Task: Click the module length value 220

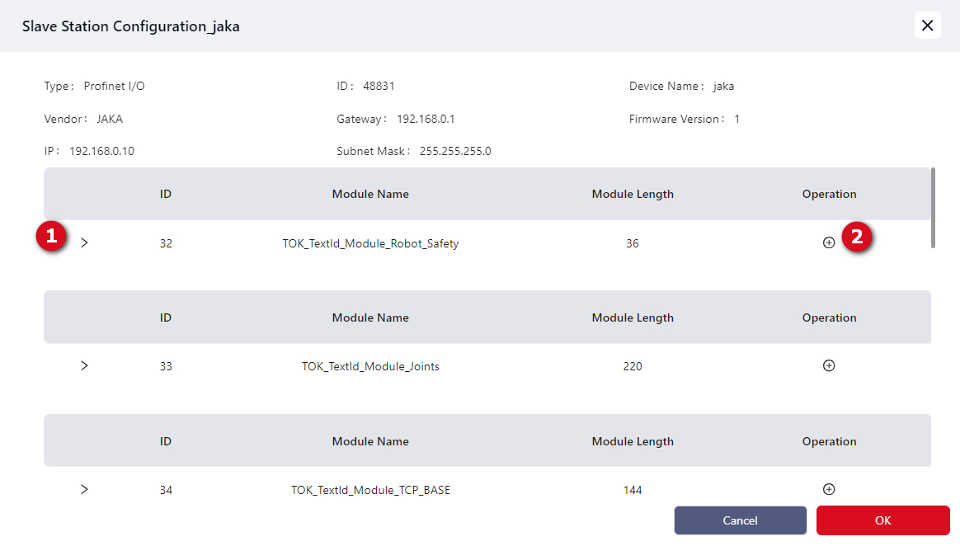Action: click(x=633, y=366)
